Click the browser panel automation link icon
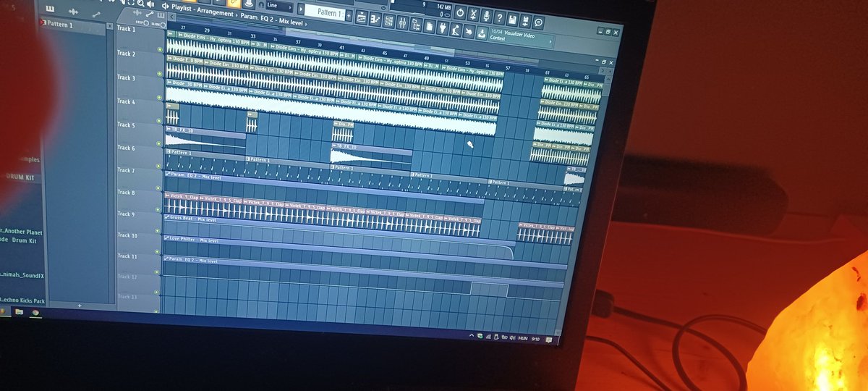The width and height of the screenshot is (868, 391). click(96, 14)
